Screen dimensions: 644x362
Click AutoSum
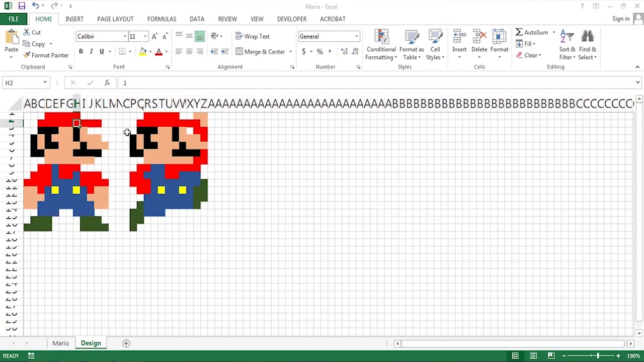[532, 32]
